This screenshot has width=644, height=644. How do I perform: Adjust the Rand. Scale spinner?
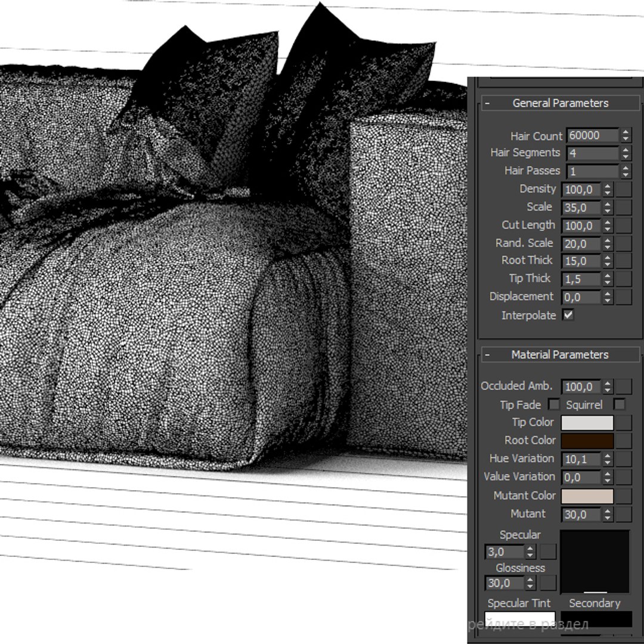pos(608,243)
